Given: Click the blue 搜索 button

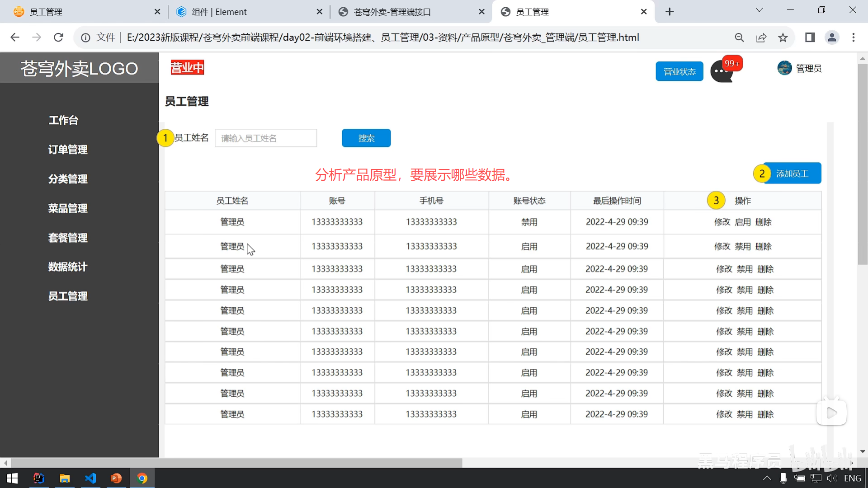Looking at the screenshot, I should (366, 138).
